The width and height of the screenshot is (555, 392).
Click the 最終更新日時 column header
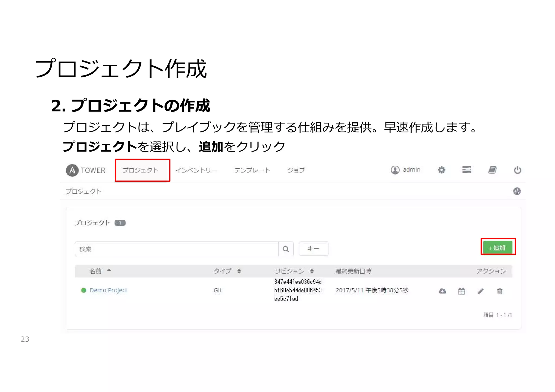[353, 271]
